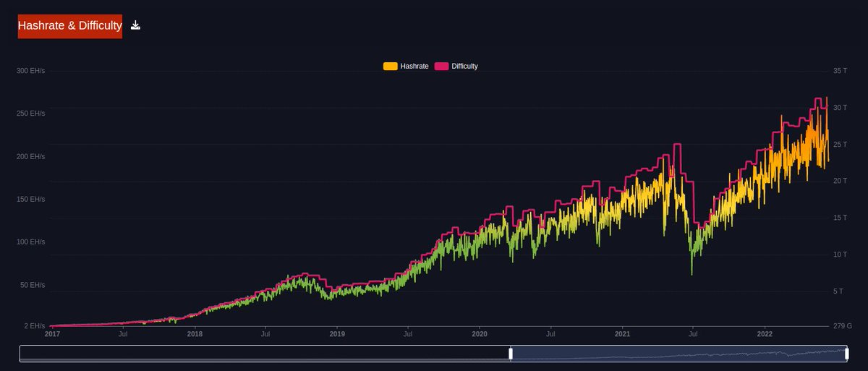
Task: Click the left zoom range slider handle
Action: (x=511, y=354)
